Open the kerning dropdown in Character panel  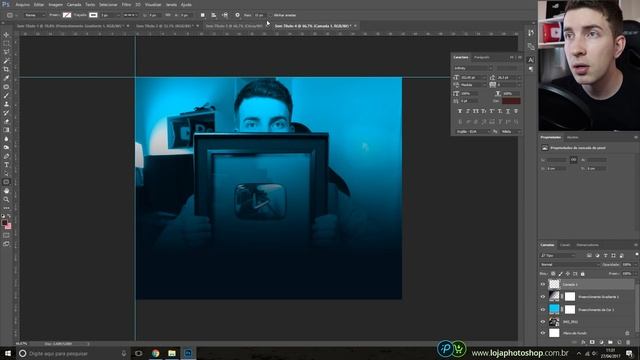(485, 85)
